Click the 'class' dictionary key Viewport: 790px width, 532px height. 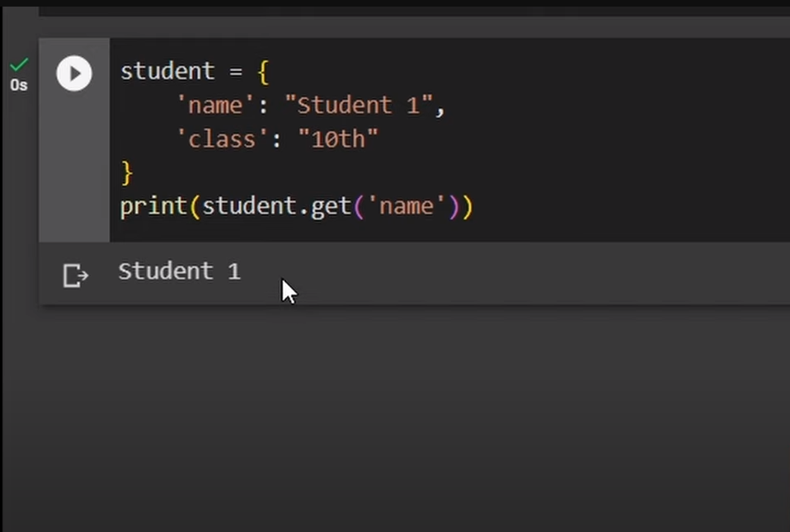pos(222,139)
